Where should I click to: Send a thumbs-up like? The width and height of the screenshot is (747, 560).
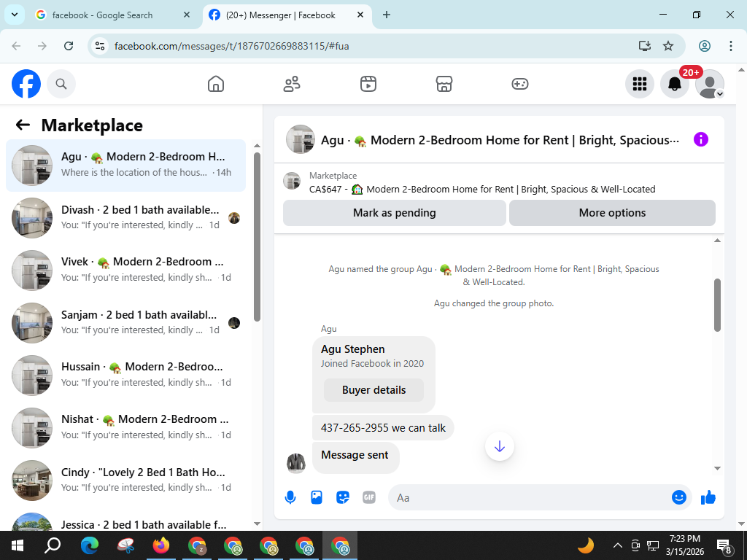click(x=708, y=497)
